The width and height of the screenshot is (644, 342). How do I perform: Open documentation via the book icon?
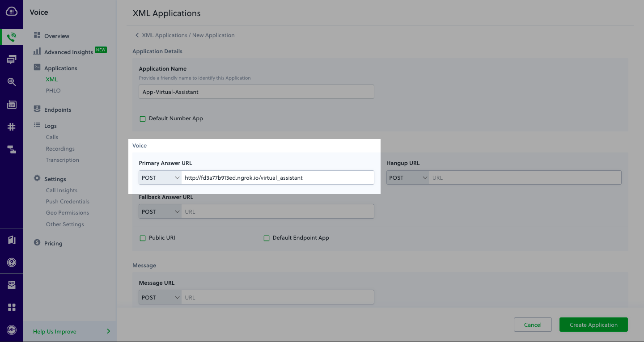pos(12,240)
